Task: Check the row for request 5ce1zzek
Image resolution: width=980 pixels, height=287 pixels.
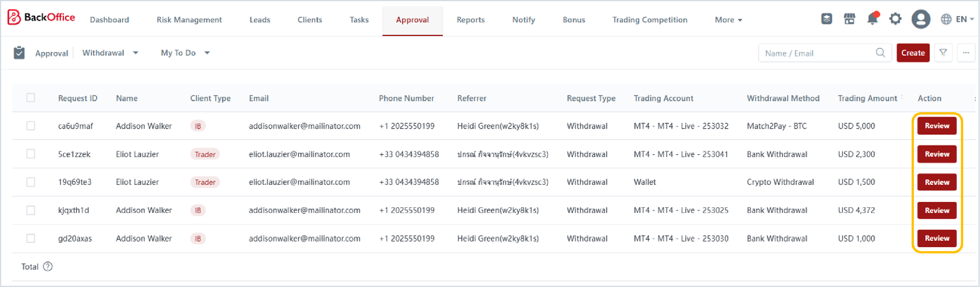Action: pyautogui.click(x=31, y=154)
